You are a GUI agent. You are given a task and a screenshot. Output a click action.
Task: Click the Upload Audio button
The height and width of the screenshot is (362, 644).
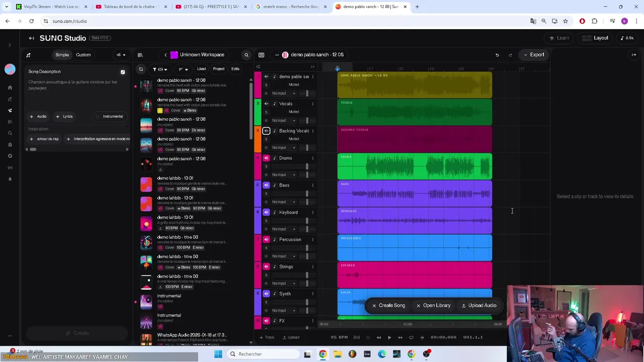click(x=479, y=306)
